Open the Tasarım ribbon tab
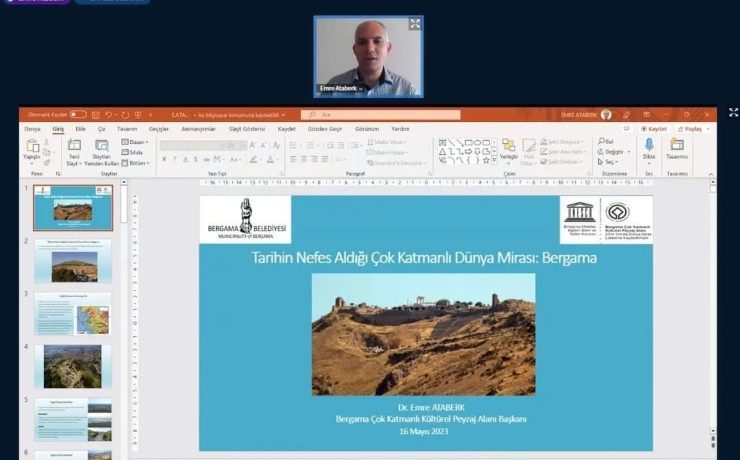The height and width of the screenshot is (460, 740). (x=127, y=129)
